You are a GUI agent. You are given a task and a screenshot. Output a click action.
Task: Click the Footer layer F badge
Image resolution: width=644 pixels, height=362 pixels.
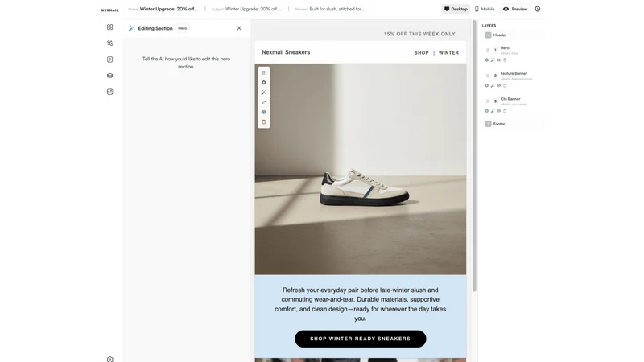tap(488, 124)
